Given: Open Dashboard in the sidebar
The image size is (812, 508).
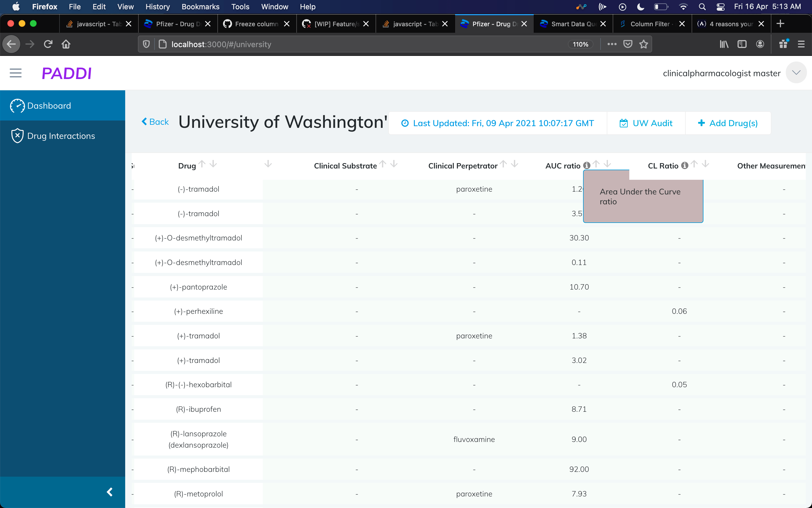Looking at the screenshot, I should click(62, 106).
